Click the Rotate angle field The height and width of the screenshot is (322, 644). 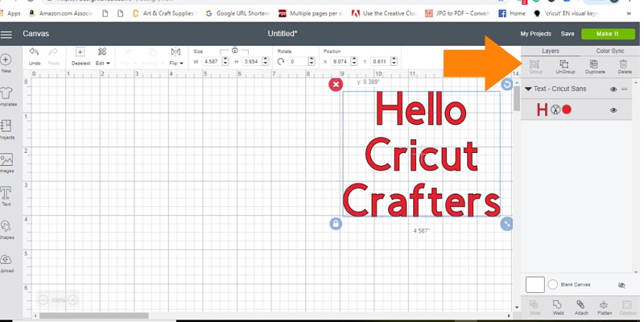point(298,61)
